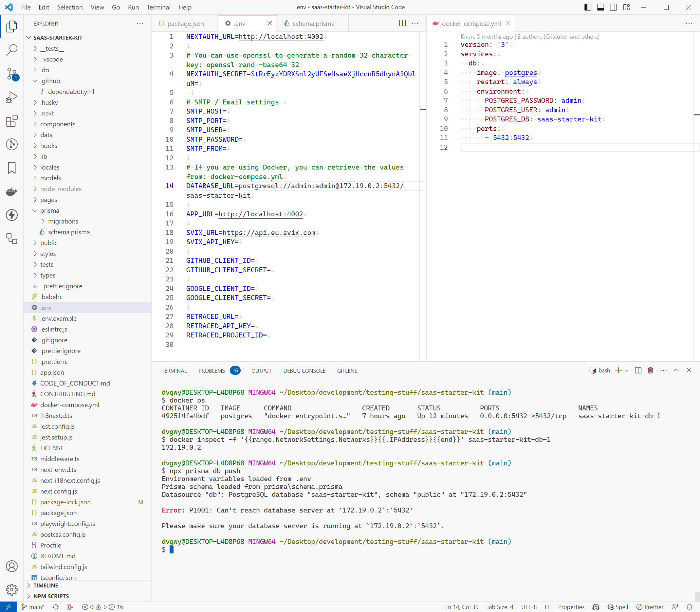Open the Search view in the activity bar
This screenshot has height=612, width=700.
[x=12, y=49]
